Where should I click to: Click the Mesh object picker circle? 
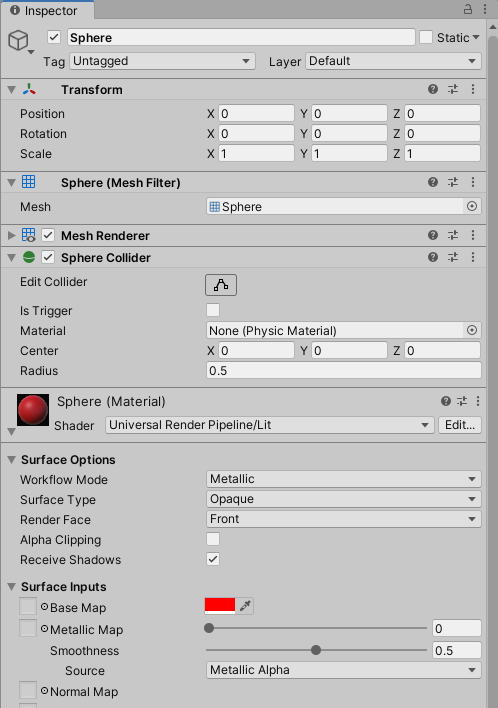click(472, 206)
